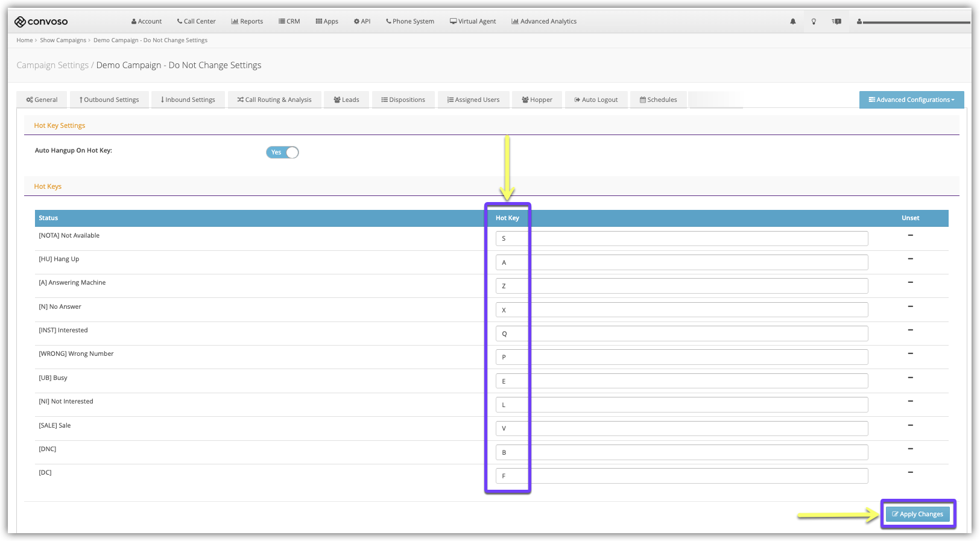
Task: Click the Convoso logo
Action: tap(41, 22)
